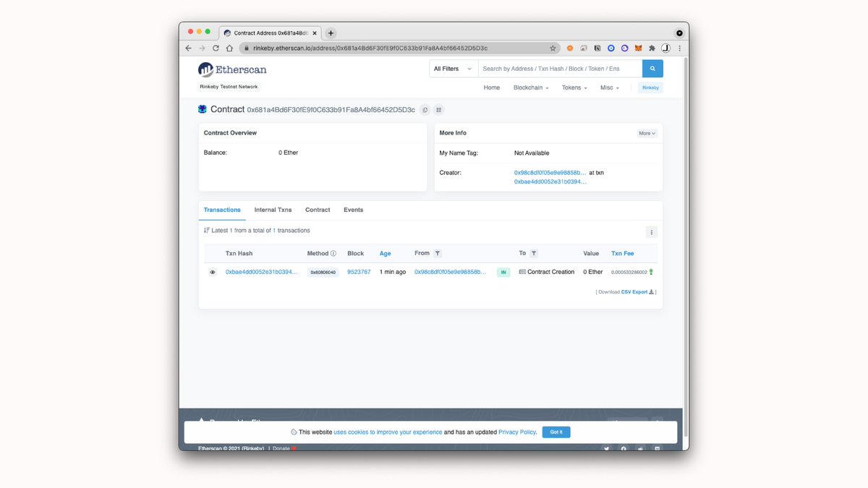Show QR code for contract address
This screenshot has width=868, height=488.
(438, 110)
